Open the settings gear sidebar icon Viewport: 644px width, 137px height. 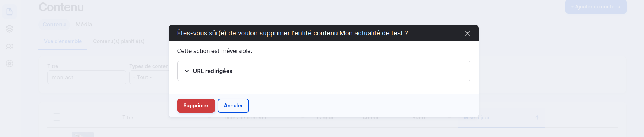[x=10, y=64]
